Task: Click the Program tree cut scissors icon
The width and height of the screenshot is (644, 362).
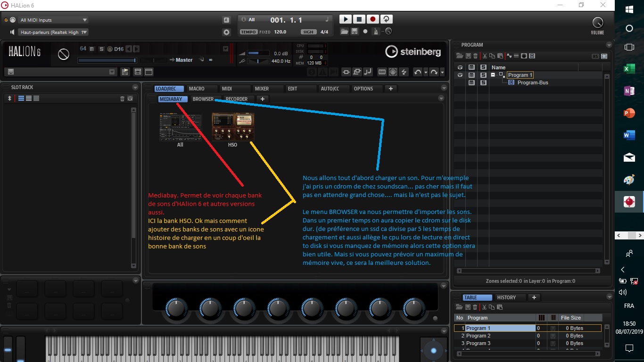Action: (x=484, y=56)
